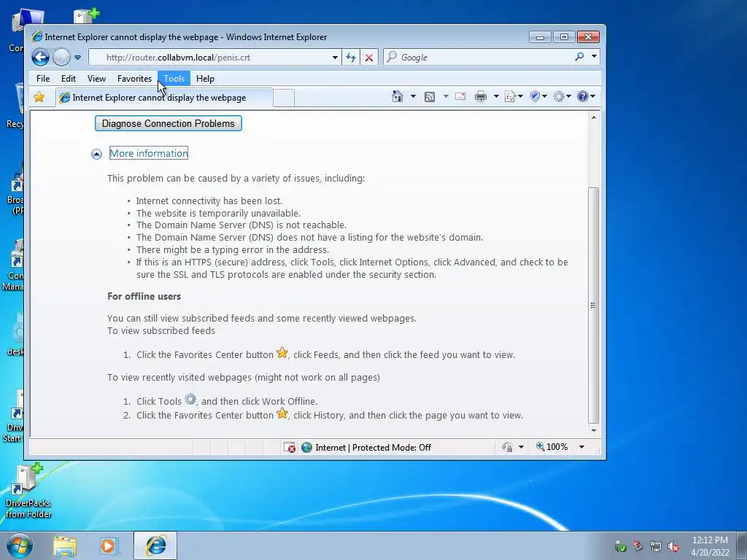
Task: Open search provider dropdown arrow
Action: pos(594,57)
